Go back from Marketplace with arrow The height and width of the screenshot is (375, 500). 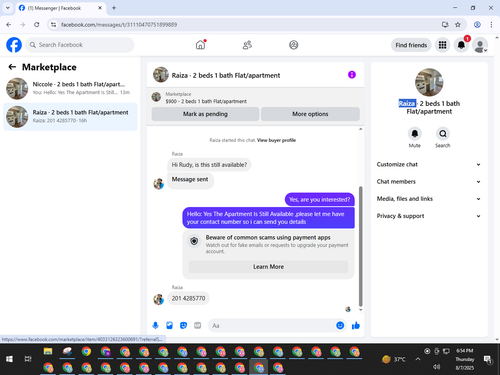point(12,67)
